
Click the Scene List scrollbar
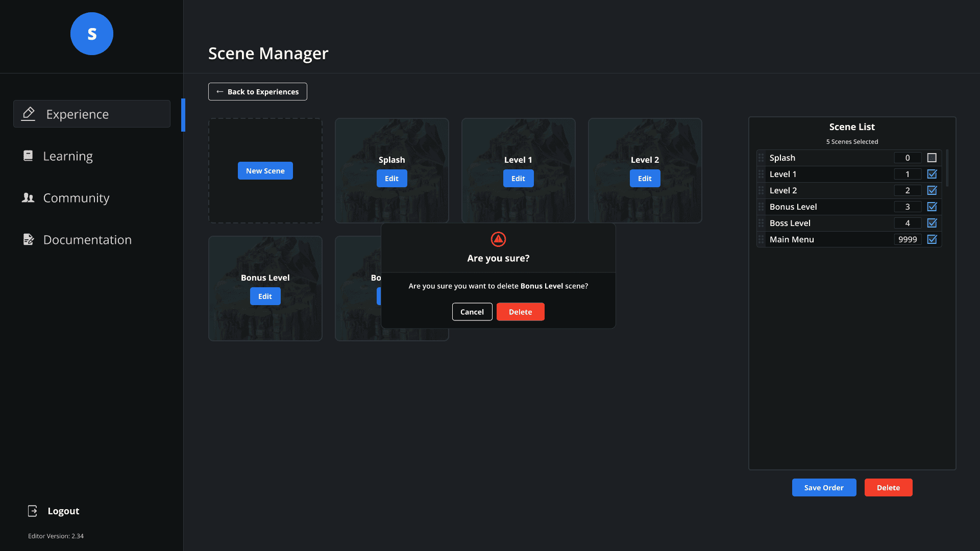coord(947,168)
